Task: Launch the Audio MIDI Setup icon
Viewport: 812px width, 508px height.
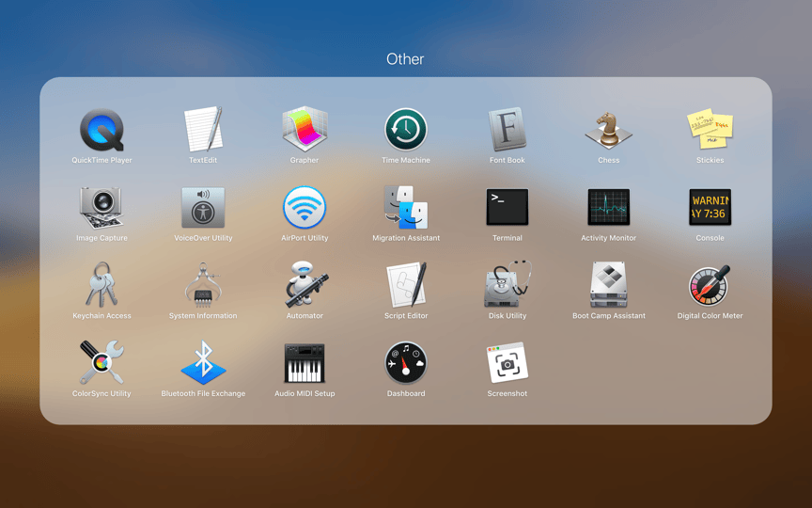Action: (x=304, y=363)
